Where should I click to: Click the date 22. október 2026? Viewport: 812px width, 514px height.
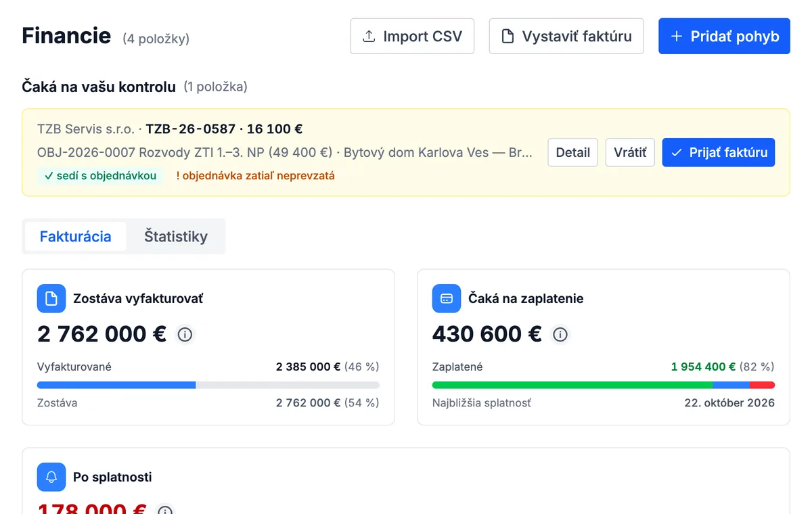[x=729, y=402]
